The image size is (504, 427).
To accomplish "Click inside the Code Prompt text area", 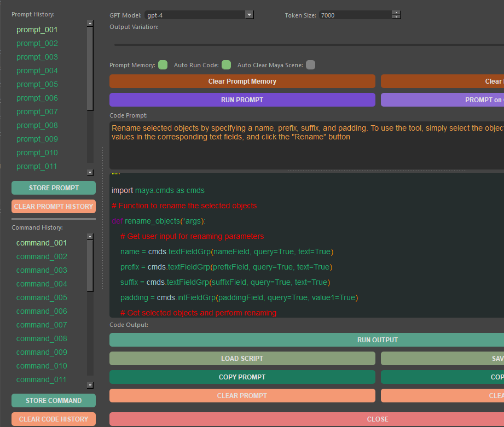I will pos(306,145).
